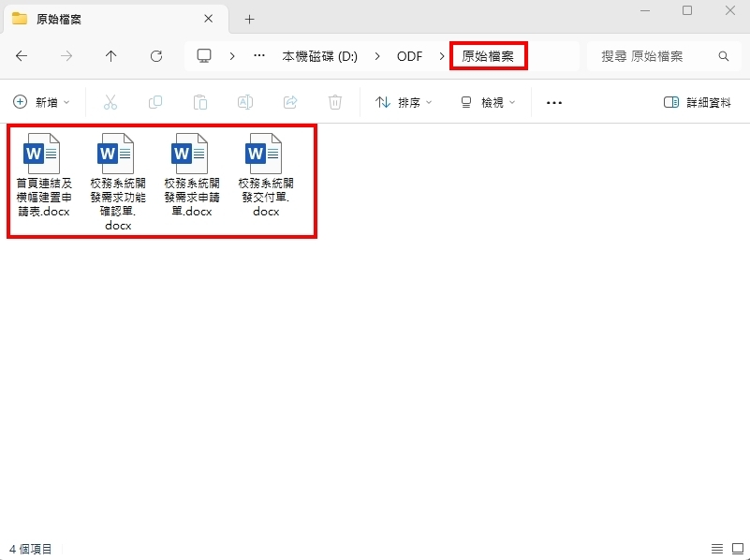The height and width of the screenshot is (560, 750).
Task: Select file 校務系統開發需求申請單.docx
Action: click(192, 175)
